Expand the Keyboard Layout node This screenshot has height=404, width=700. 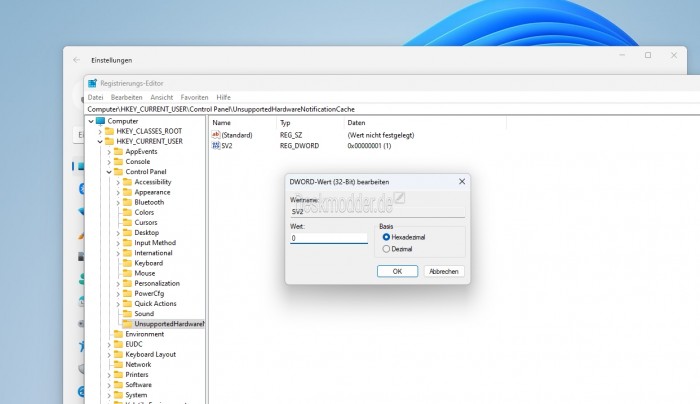tap(109, 354)
